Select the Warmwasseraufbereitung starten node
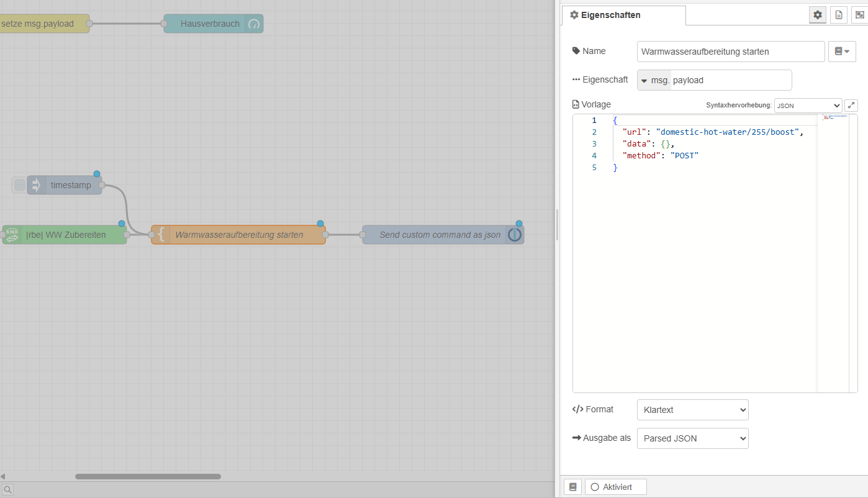This screenshot has width=868, height=498. pos(238,235)
